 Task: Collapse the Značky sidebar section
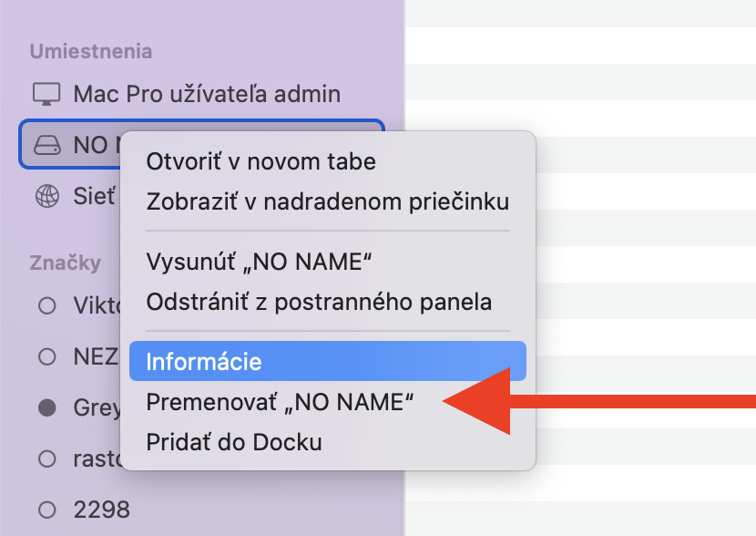65,263
